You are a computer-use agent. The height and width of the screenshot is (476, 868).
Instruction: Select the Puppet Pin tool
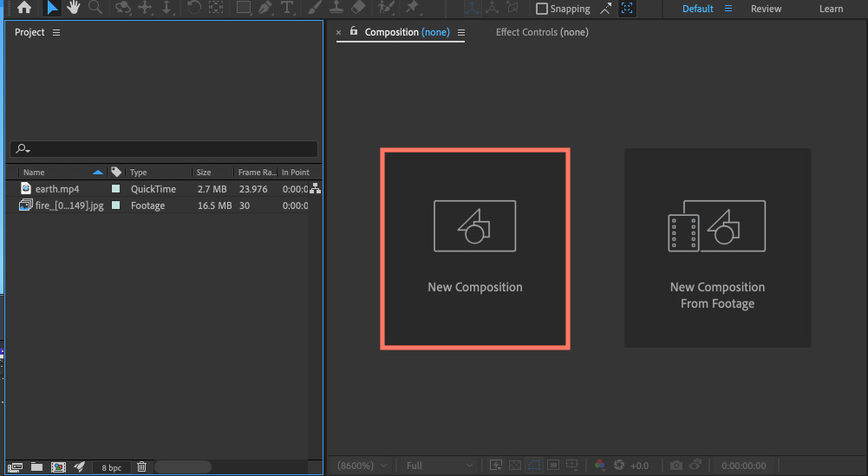tap(412, 8)
